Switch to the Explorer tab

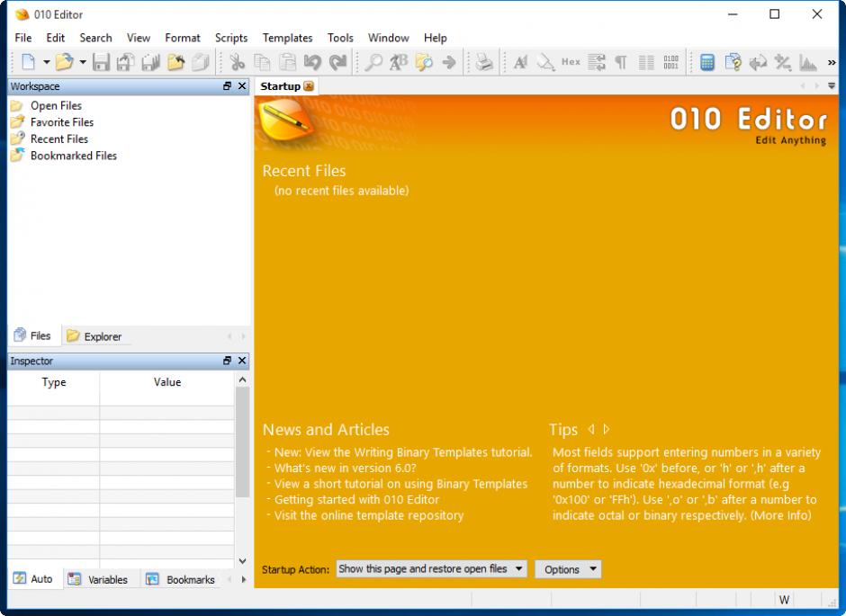pyautogui.click(x=94, y=336)
